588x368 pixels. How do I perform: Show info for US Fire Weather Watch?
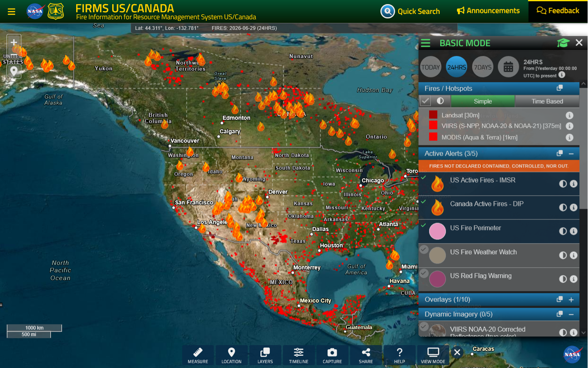(x=574, y=255)
